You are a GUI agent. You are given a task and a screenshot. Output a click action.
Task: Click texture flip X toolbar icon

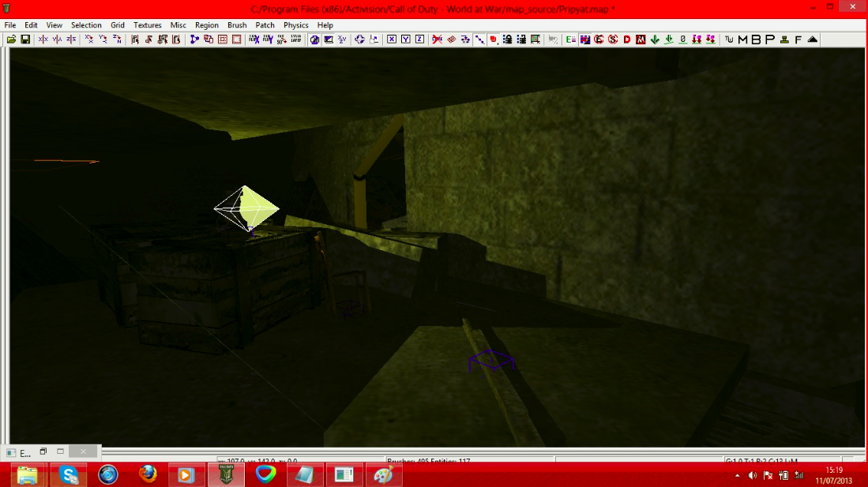pyautogui.click(x=254, y=39)
